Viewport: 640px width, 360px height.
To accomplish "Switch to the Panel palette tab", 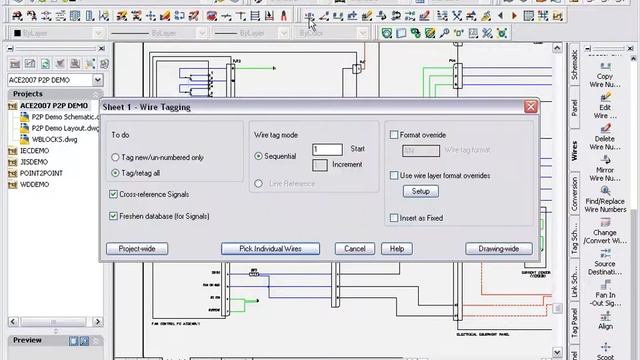I will [x=575, y=107].
